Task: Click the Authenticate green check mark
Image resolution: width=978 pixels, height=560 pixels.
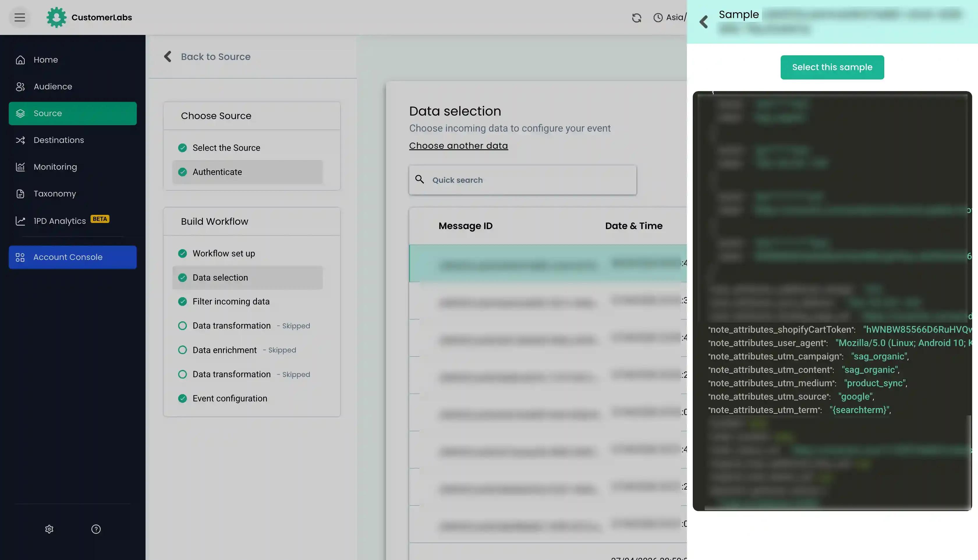Action: [x=183, y=172]
